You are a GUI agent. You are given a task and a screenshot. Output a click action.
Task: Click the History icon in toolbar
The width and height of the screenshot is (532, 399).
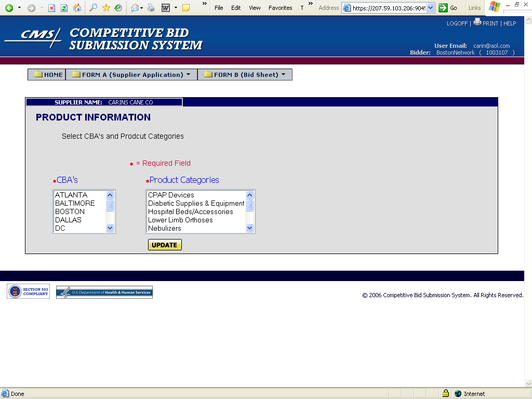click(118, 8)
